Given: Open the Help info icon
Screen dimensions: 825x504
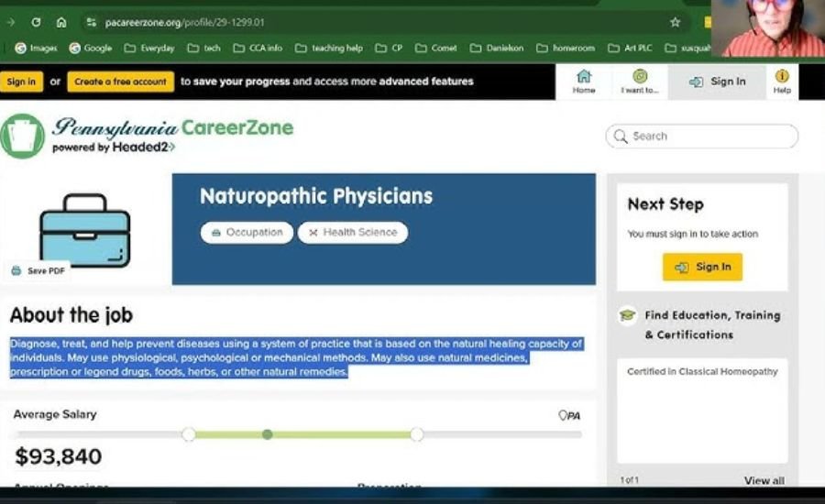Looking at the screenshot, I should tap(782, 82).
